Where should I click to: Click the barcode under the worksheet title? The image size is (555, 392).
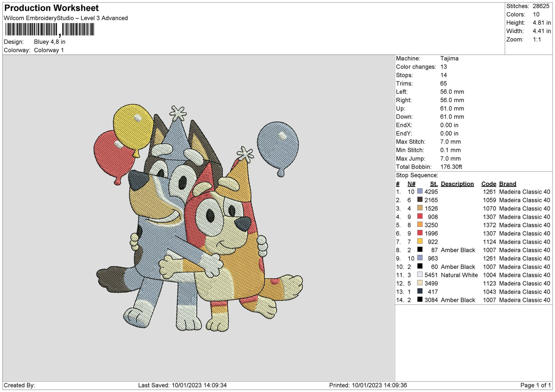[x=49, y=30]
